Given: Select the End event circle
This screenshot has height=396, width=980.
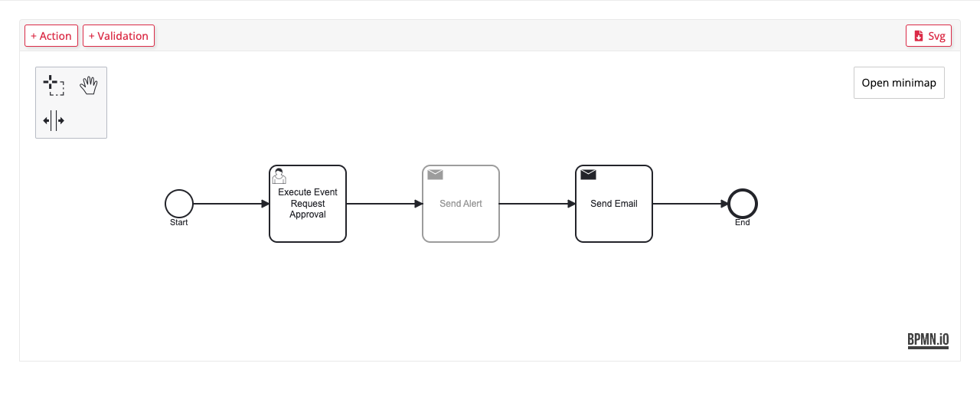Looking at the screenshot, I should [743, 204].
